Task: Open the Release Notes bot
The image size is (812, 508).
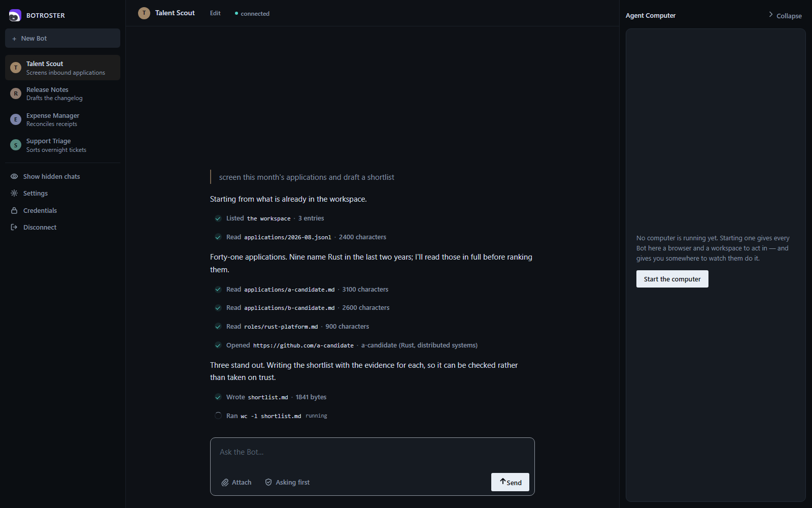Action: tap(62, 93)
